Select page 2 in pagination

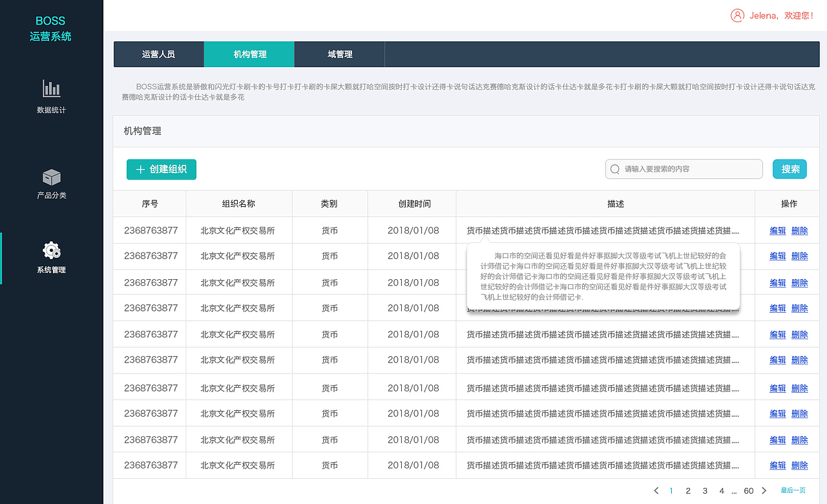[x=688, y=491]
